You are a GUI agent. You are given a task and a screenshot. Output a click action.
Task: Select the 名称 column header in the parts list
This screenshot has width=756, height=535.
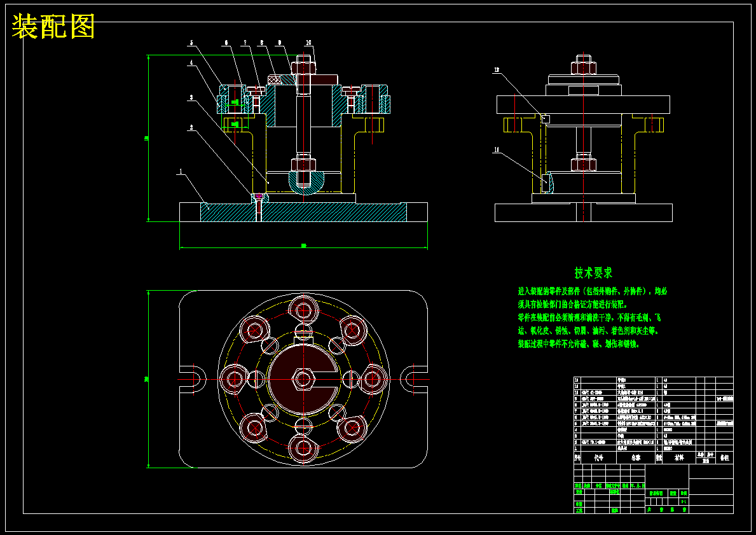(635, 458)
